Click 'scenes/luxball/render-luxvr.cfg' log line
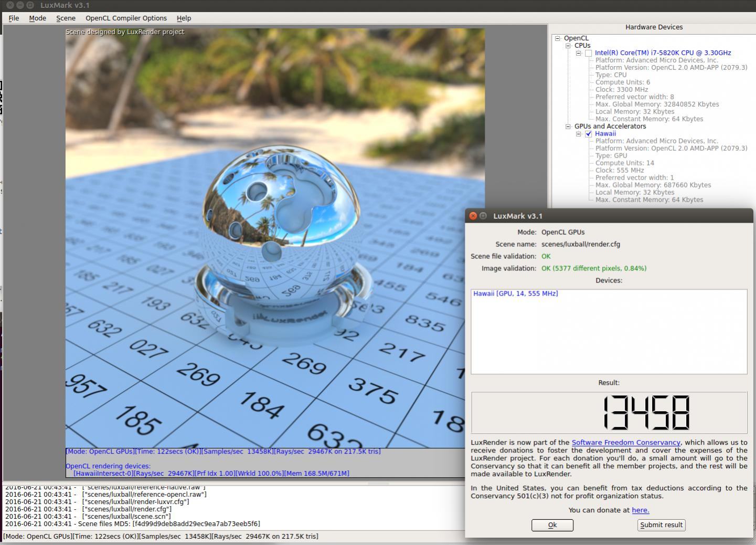The width and height of the screenshot is (756, 545). tap(97, 502)
